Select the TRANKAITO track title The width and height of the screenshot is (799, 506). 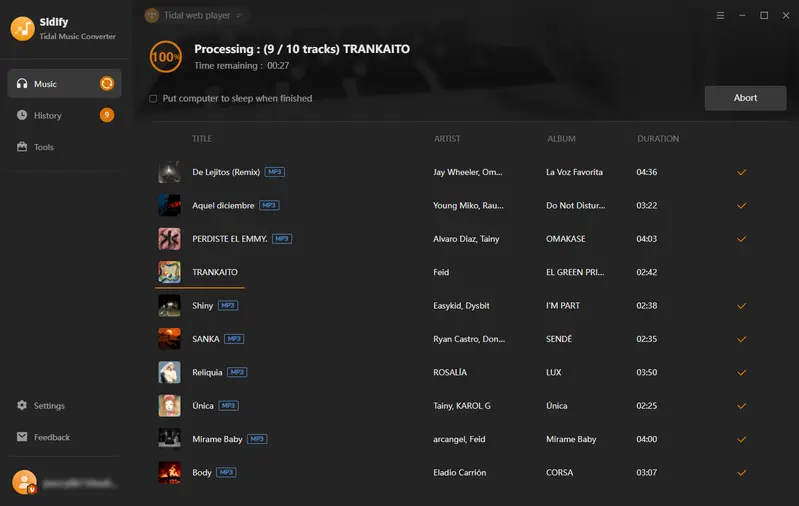click(215, 272)
